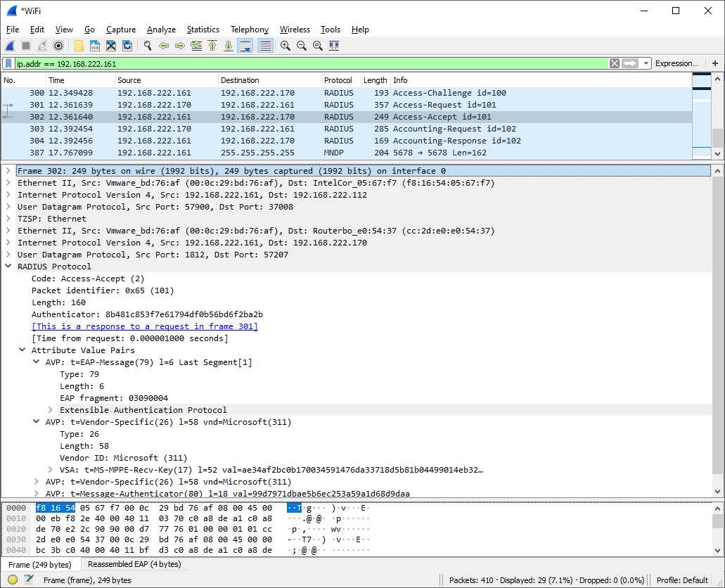Click packet bytes pane scrollbar down arrow
Image resolution: width=725 pixels, height=588 pixels.
717,551
